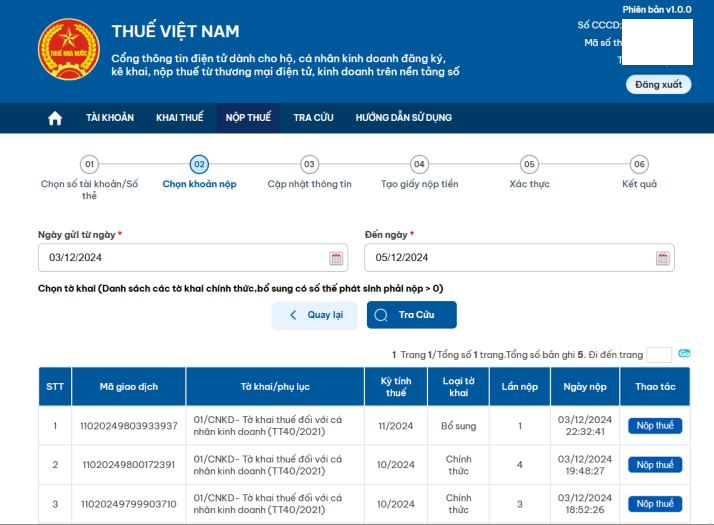Select step 01 circle in progress tracker
The height and width of the screenshot is (525, 714).
89,164
